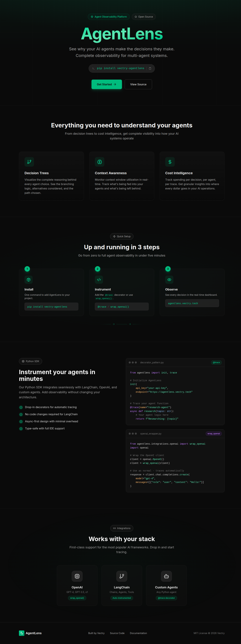Click the Agent Observability Platform badge
Viewport: 241px width, 644px height.
(109, 17)
